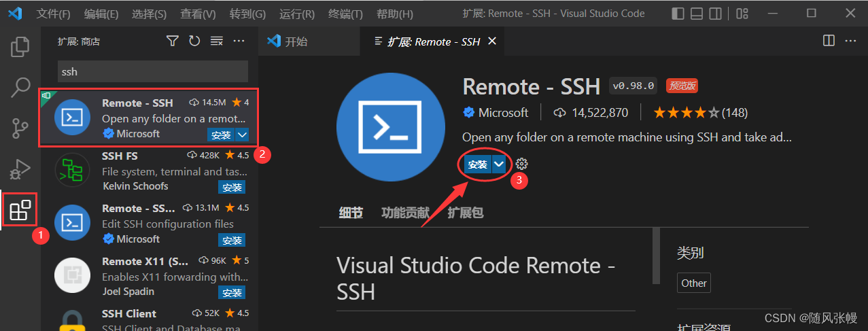868x331 pixels.
Task: Switch to the 开始 editor tab
Action: click(309, 41)
